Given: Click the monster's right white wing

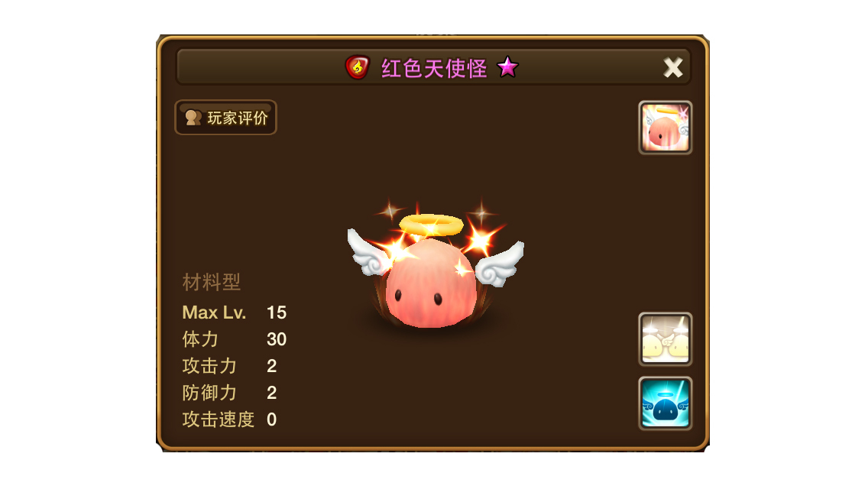Looking at the screenshot, I should (x=499, y=264).
